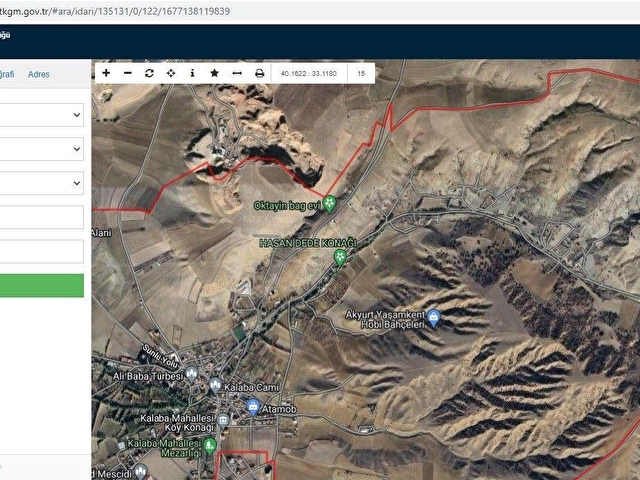Click the Kalaba Cami mosque marker
This screenshot has height=480, width=640.
pos(215,385)
